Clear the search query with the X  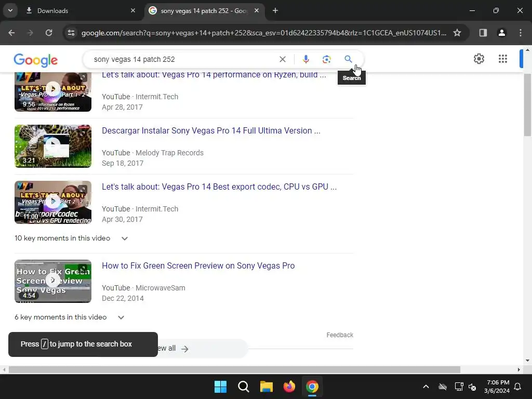pyautogui.click(x=282, y=59)
